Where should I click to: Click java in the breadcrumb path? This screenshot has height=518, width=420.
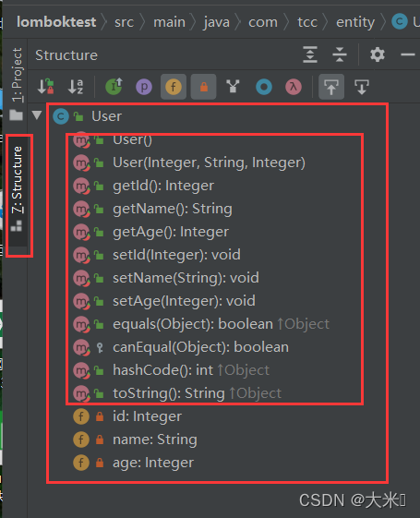217,22
